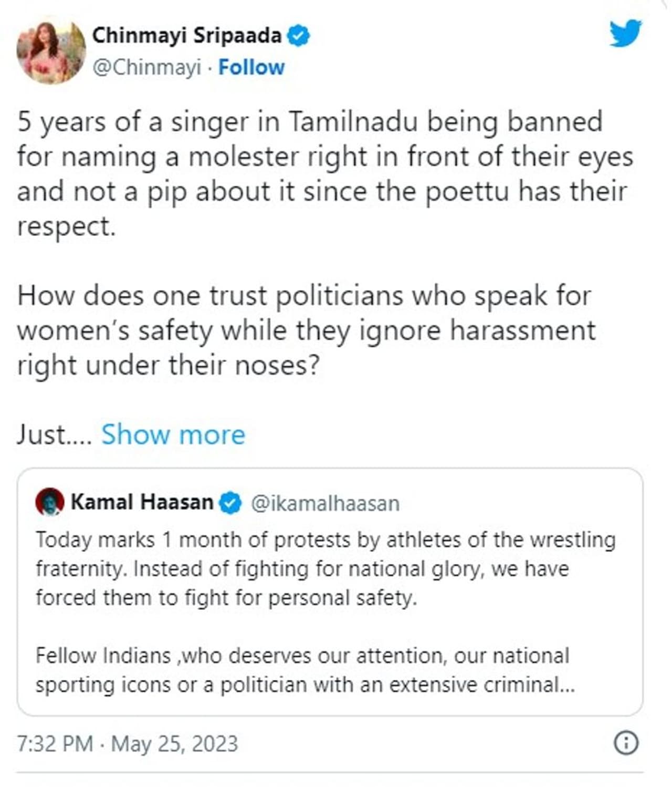Follow the @Chinmayi account

(x=251, y=67)
